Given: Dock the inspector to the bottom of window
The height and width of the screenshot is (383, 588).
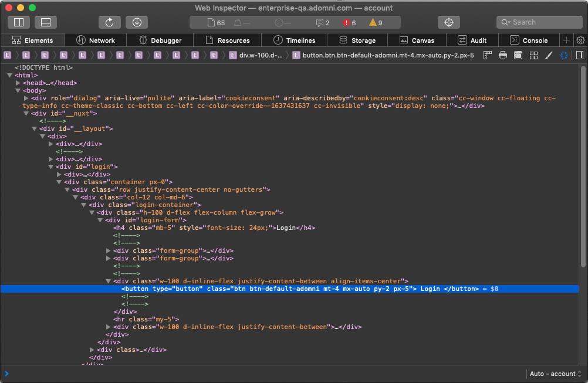Looking at the screenshot, I should (x=46, y=22).
